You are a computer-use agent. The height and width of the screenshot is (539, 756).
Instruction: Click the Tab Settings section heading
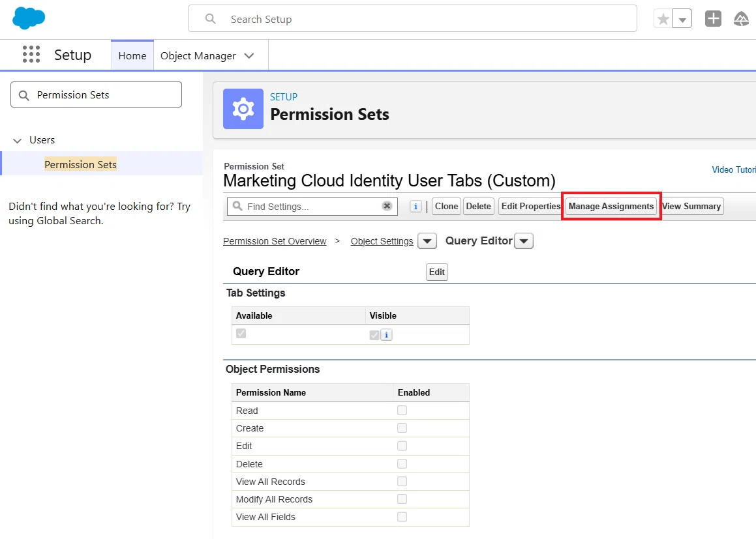256,293
